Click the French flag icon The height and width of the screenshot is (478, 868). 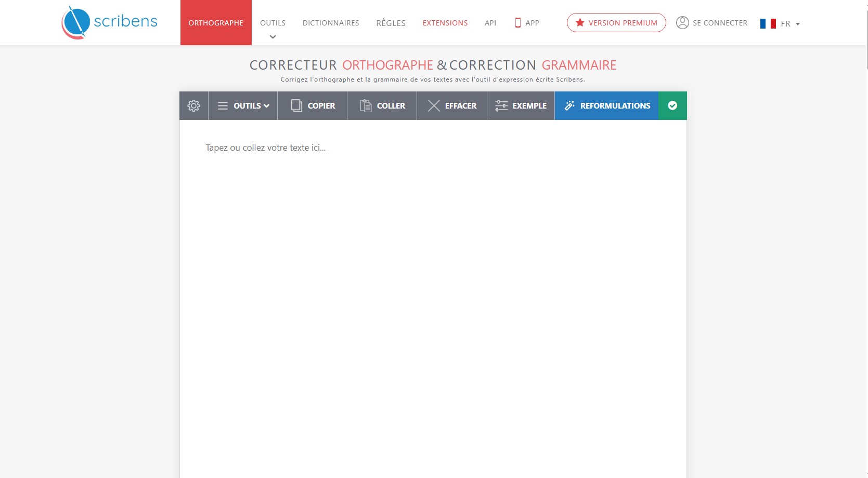point(768,23)
